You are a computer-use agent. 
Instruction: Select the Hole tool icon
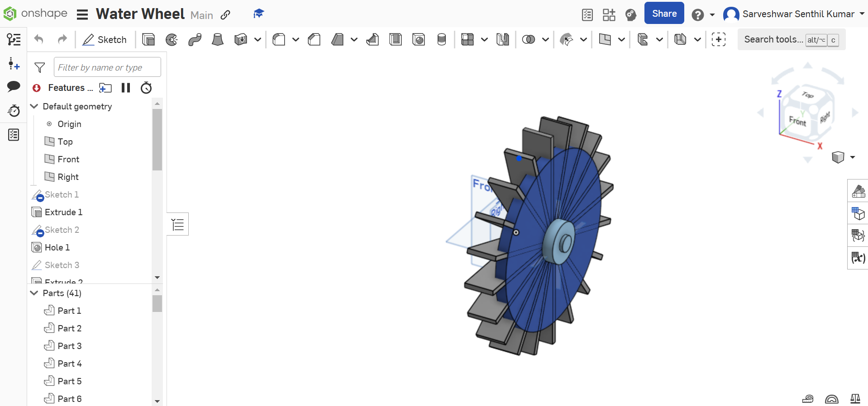[x=419, y=40]
